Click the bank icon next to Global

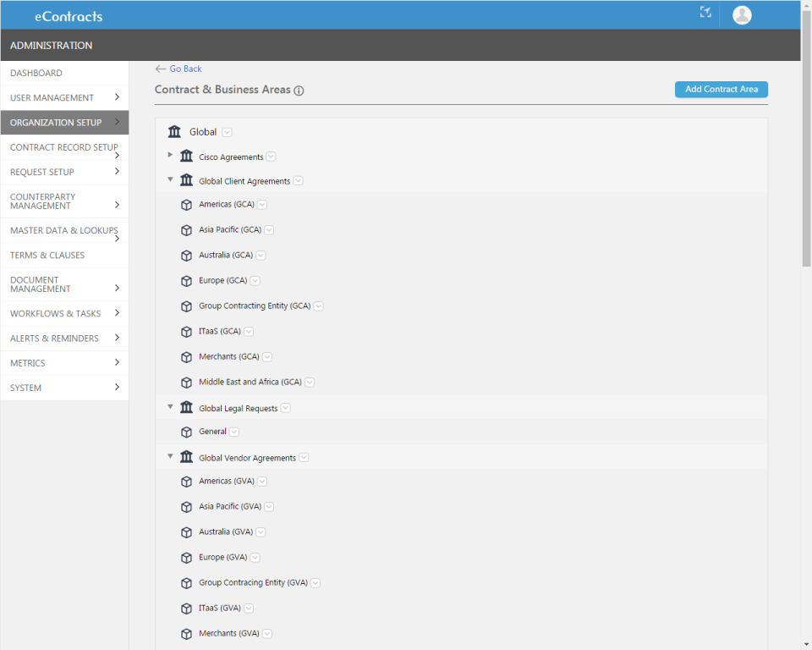pos(174,131)
